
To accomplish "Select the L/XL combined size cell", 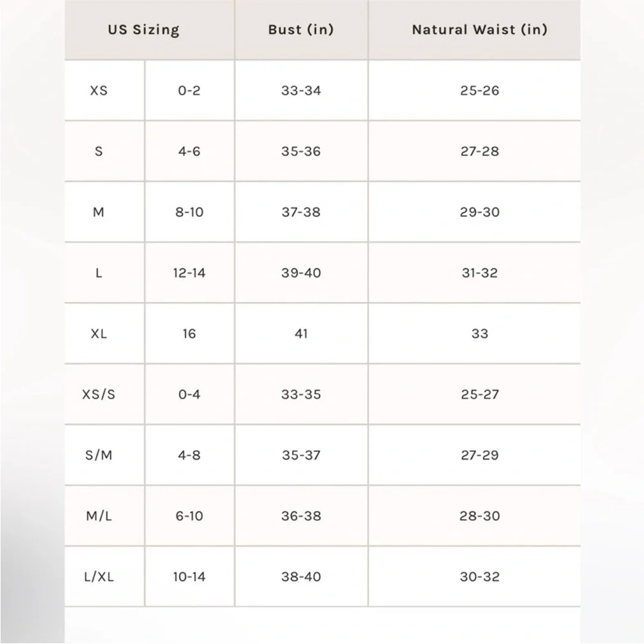I will pyautogui.click(x=99, y=577).
